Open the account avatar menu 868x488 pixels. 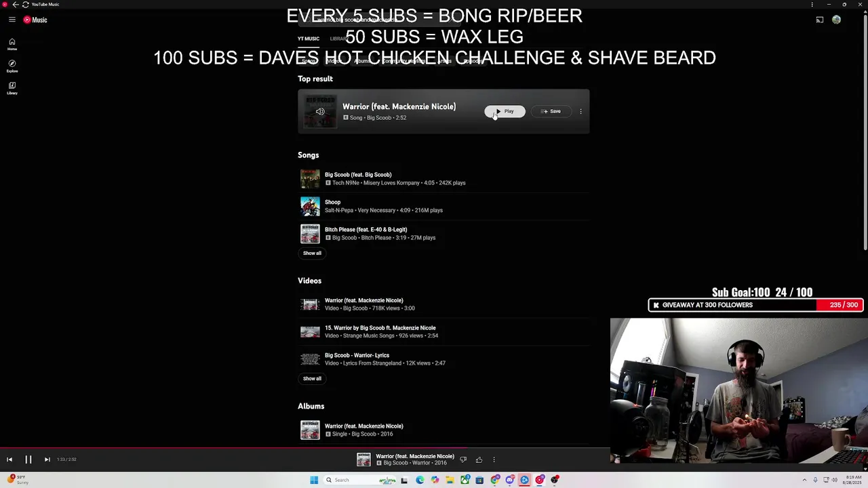pos(836,20)
